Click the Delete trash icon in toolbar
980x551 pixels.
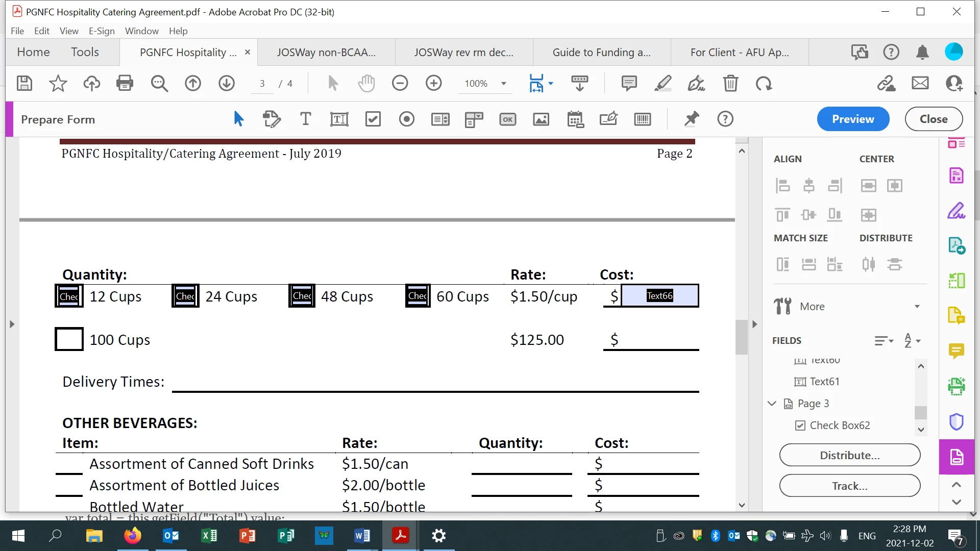pos(730,83)
